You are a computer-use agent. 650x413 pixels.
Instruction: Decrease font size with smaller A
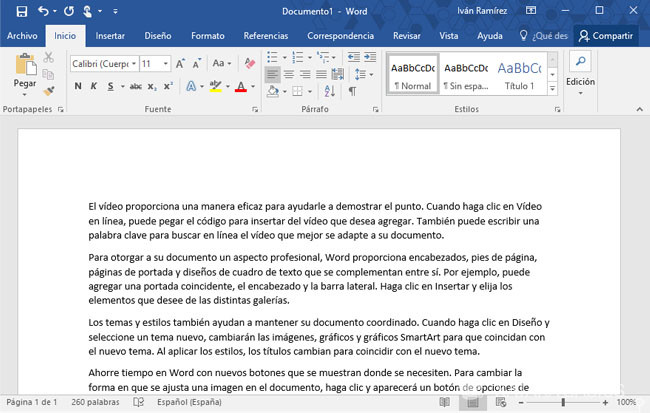click(196, 63)
